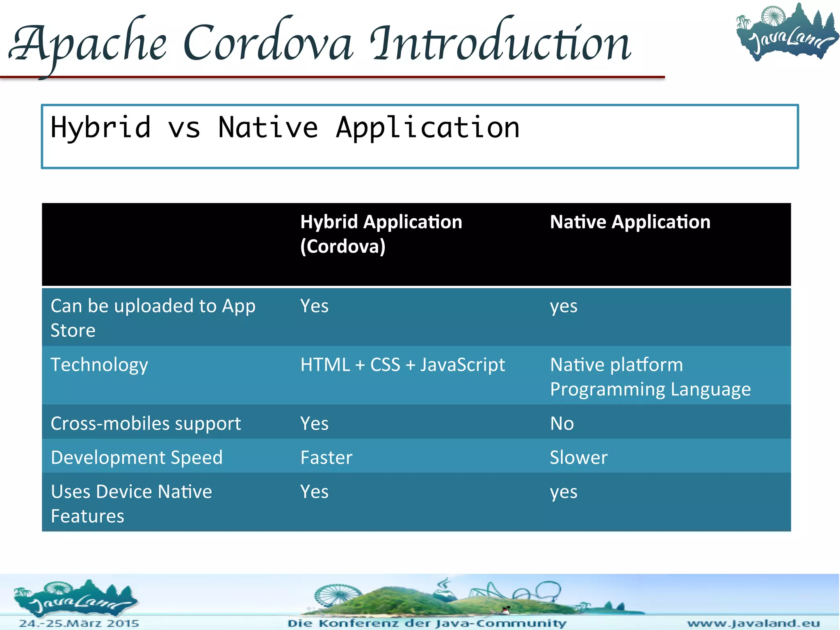840x630 pixels.
Task: Select the Uses Device Native Features label
Action: point(131,503)
